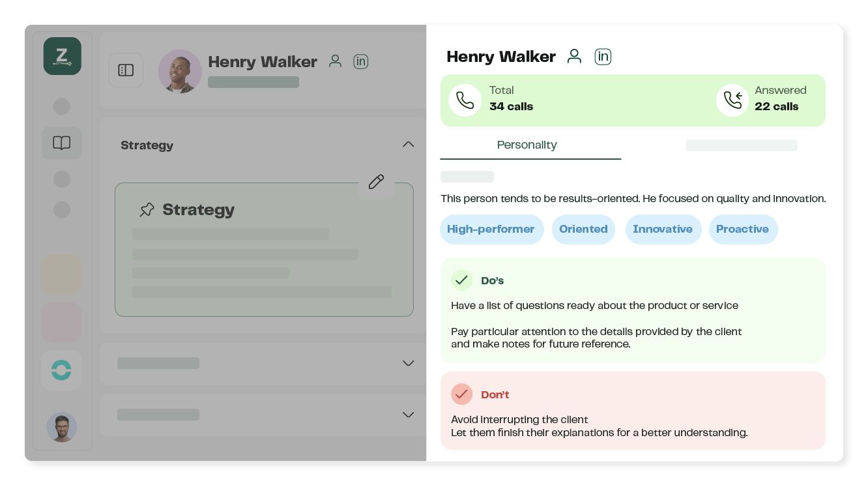Open user avatar at sidebar bottom
This screenshot has width=868, height=487.
tap(62, 428)
